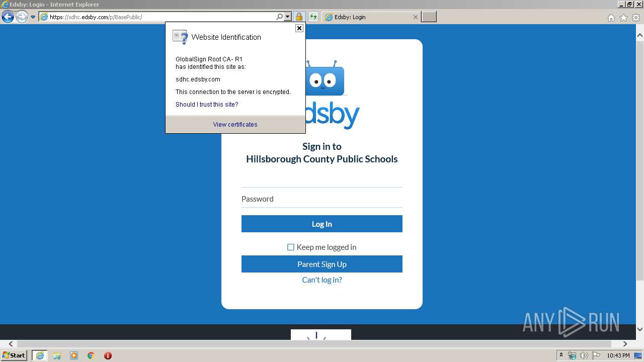Viewport: 644px width, 362px height.
Task: Click View certificates link
Action: (235, 125)
